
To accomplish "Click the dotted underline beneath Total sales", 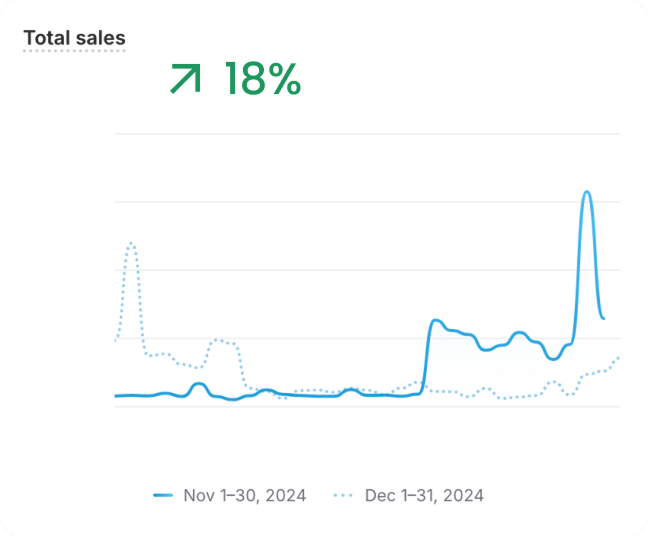I will pyautogui.click(x=74, y=50).
